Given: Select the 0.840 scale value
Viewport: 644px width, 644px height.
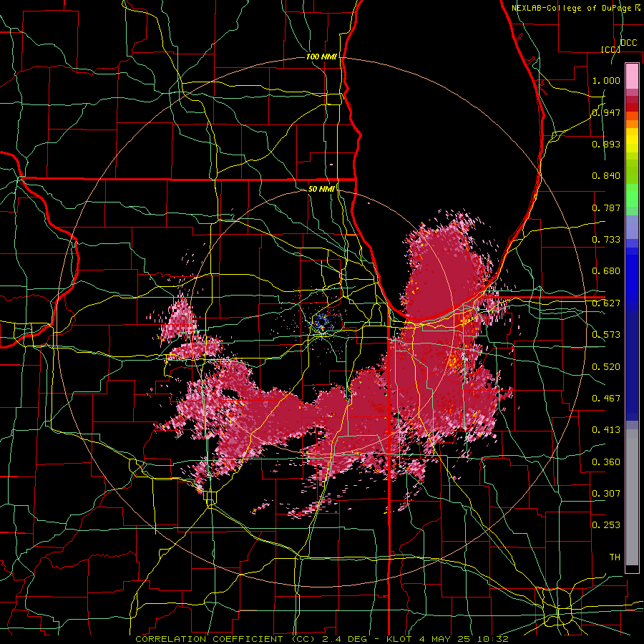Looking at the screenshot, I should [606, 176].
